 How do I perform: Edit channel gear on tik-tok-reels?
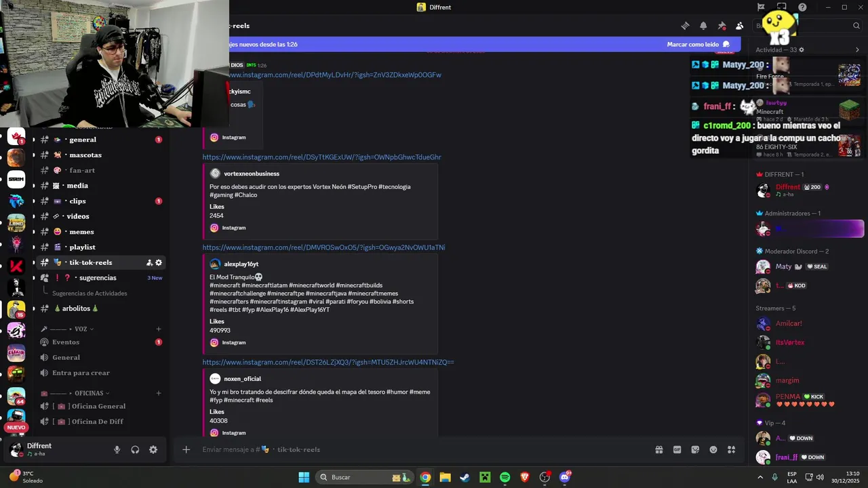point(159,262)
